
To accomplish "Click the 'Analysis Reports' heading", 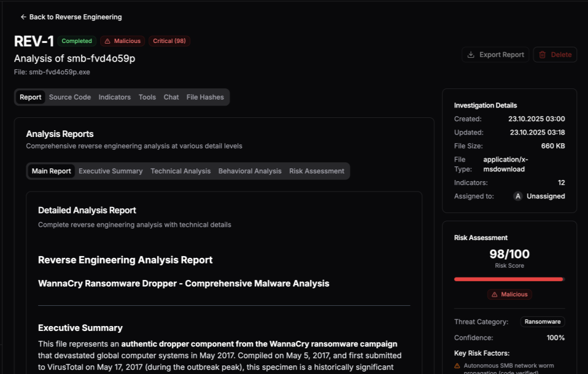I will pos(60,134).
